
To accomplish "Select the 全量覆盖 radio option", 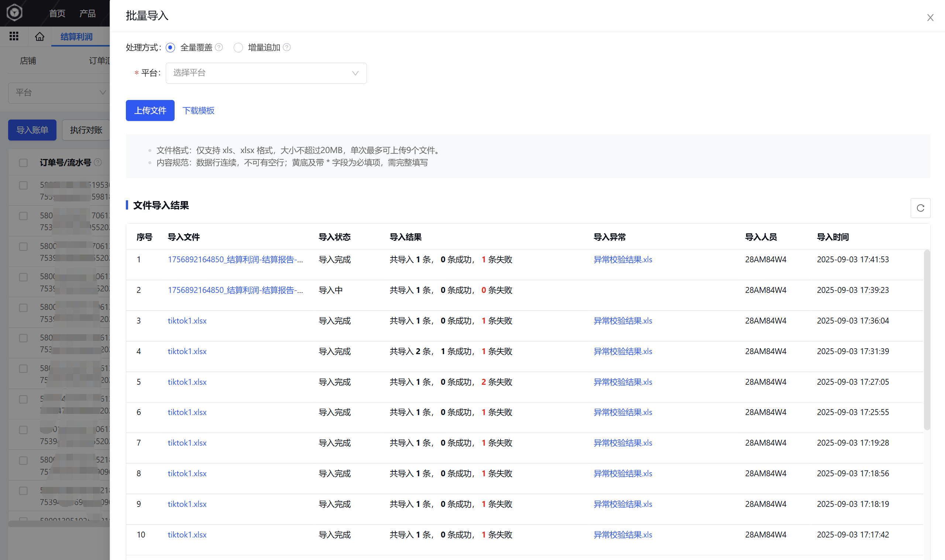I will click(x=170, y=48).
